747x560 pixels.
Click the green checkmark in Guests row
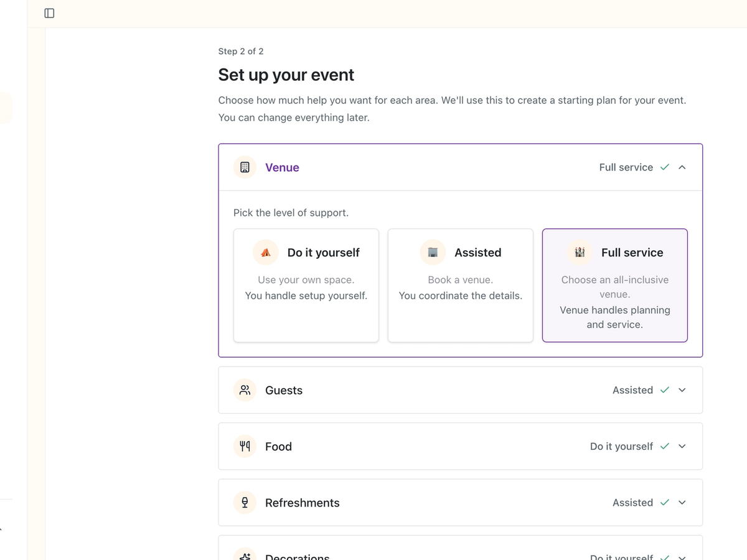pyautogui.click(x=665, y=390)
